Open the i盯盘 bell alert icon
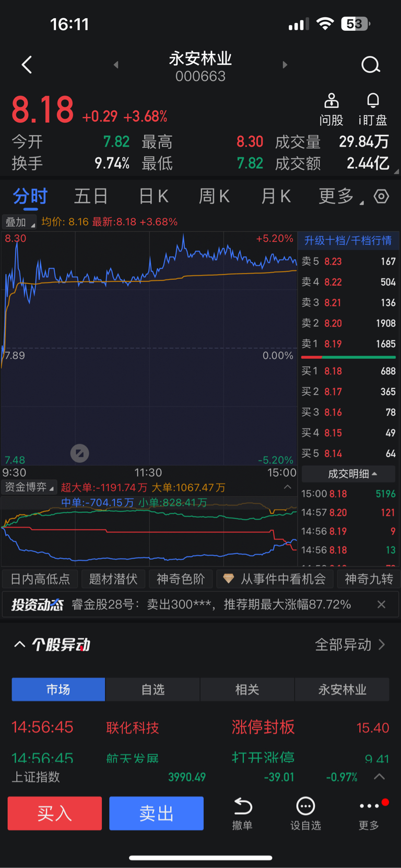Viewport: 401px width, 868px height. [373, 100]
